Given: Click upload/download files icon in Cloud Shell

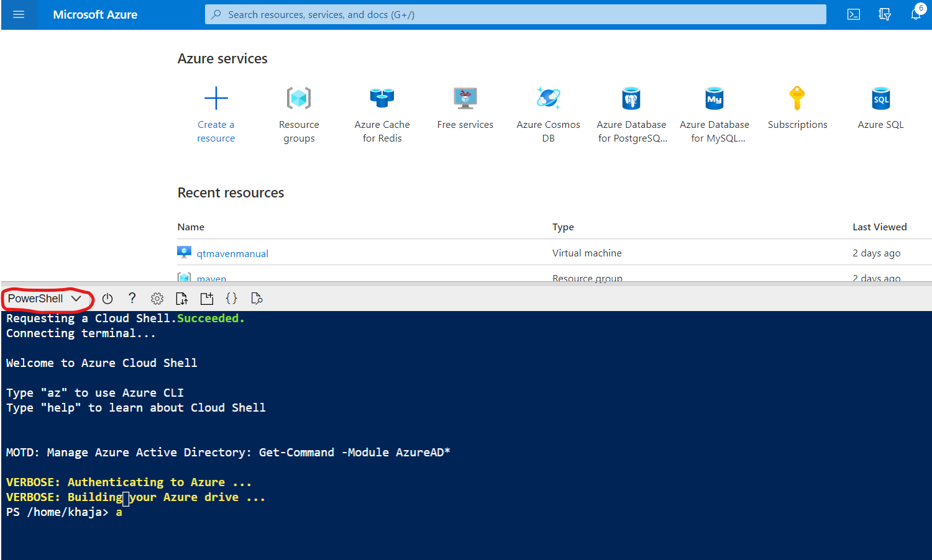Looking at the screenshot, I should (182, 299).
